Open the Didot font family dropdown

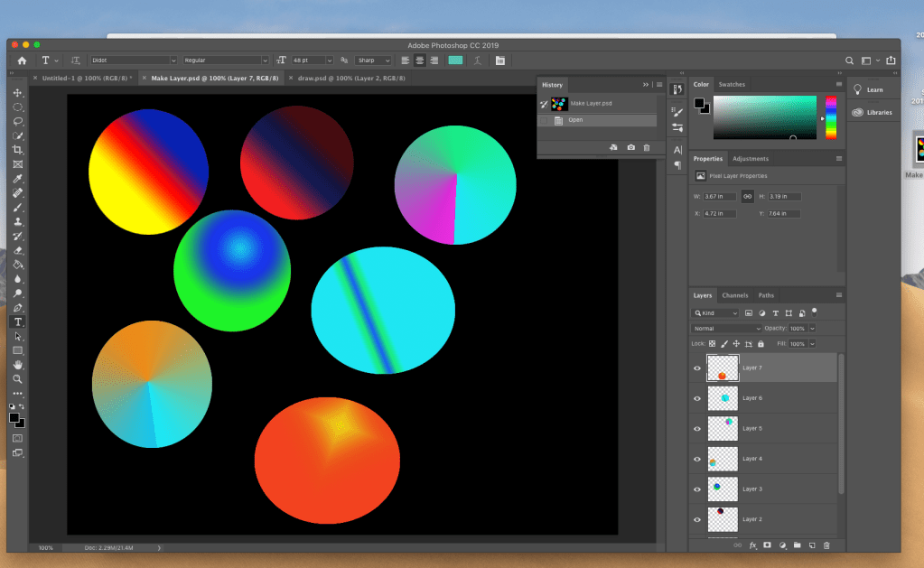pos(173,61)
